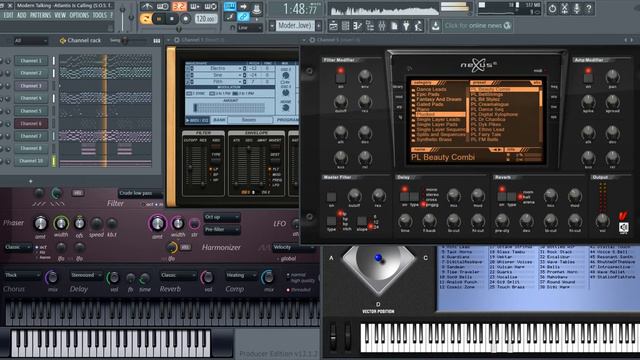Click the Channel rack step/graph editor icon
Screen dimensions: 640x360
157,40
